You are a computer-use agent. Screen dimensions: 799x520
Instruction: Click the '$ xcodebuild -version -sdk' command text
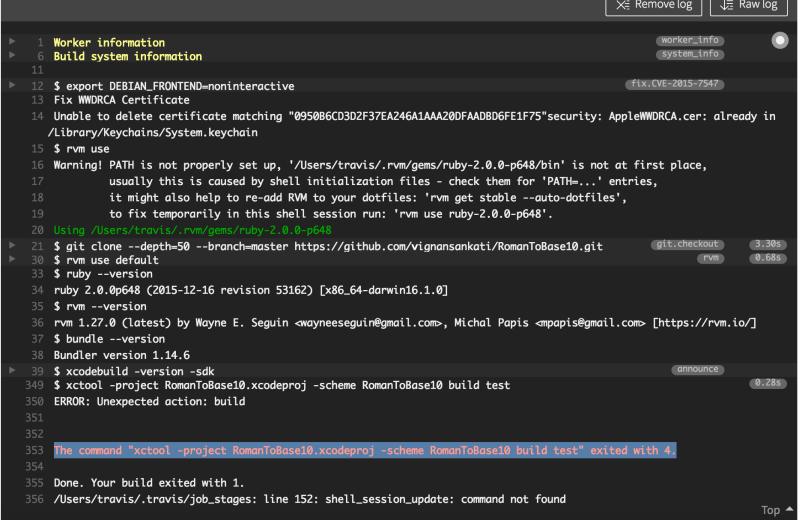tap(134, 372)
